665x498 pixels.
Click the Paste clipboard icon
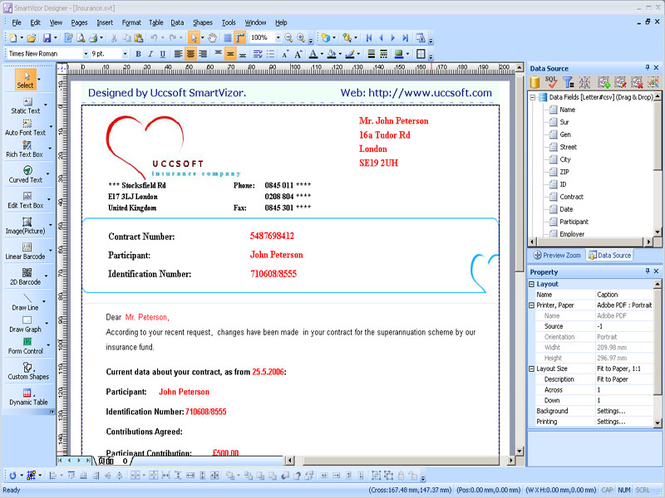138,38
